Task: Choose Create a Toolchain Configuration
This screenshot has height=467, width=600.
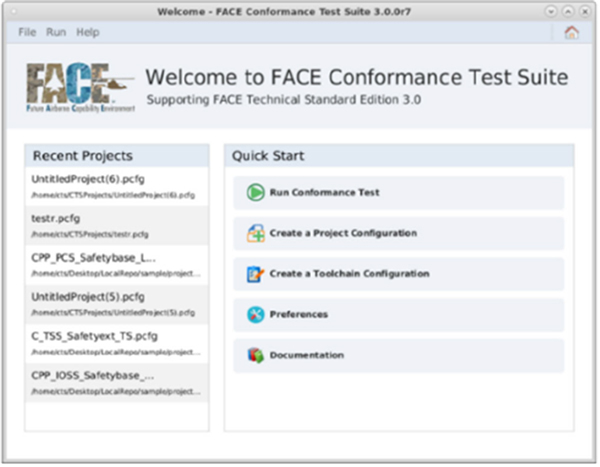Action: coord(349,273)
